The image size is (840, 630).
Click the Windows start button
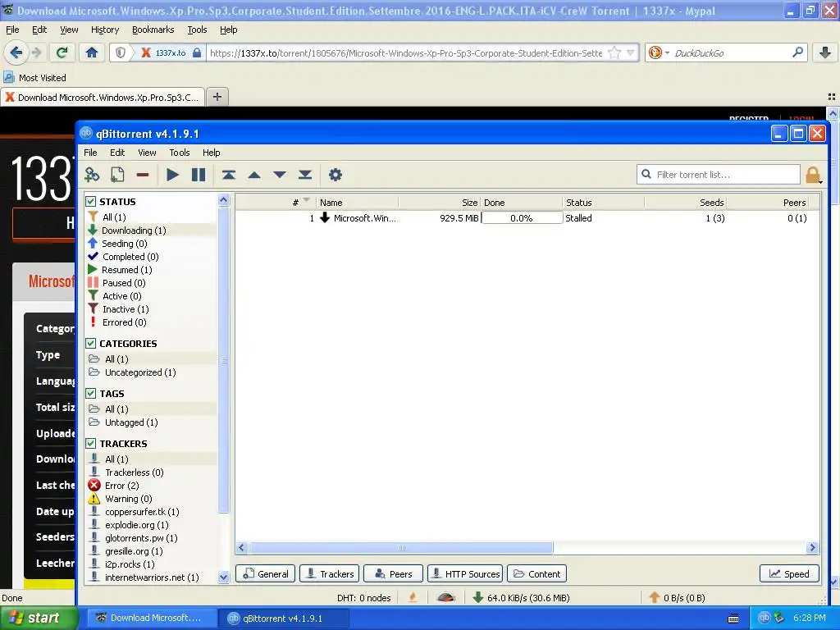(38, 618)
